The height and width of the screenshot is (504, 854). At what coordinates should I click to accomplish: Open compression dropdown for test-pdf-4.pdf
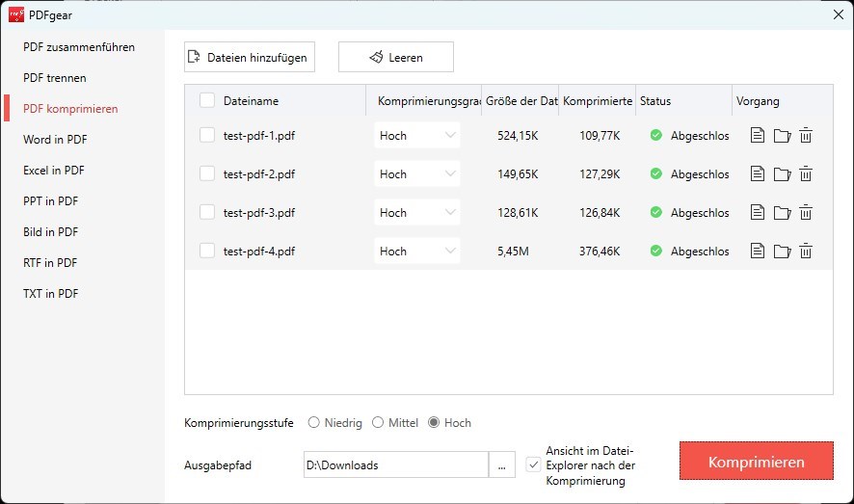click(x=416, y=251)
